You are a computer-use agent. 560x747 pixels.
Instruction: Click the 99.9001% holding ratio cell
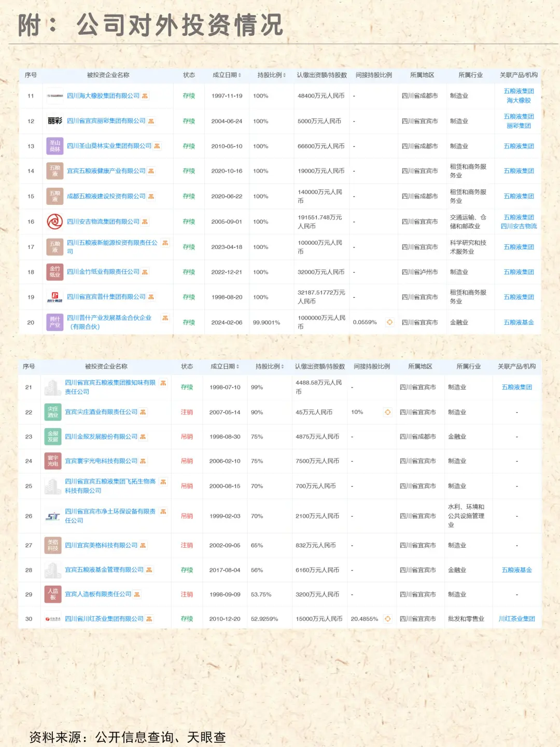[267, 322]
